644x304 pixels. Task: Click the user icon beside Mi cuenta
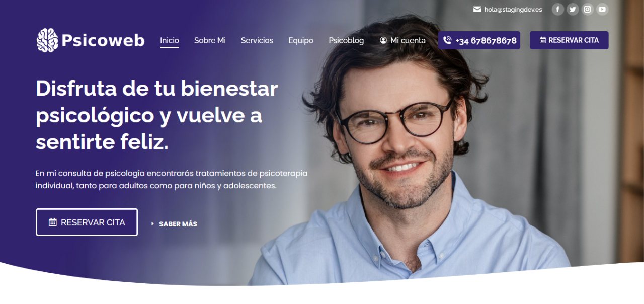pos(383,40)
